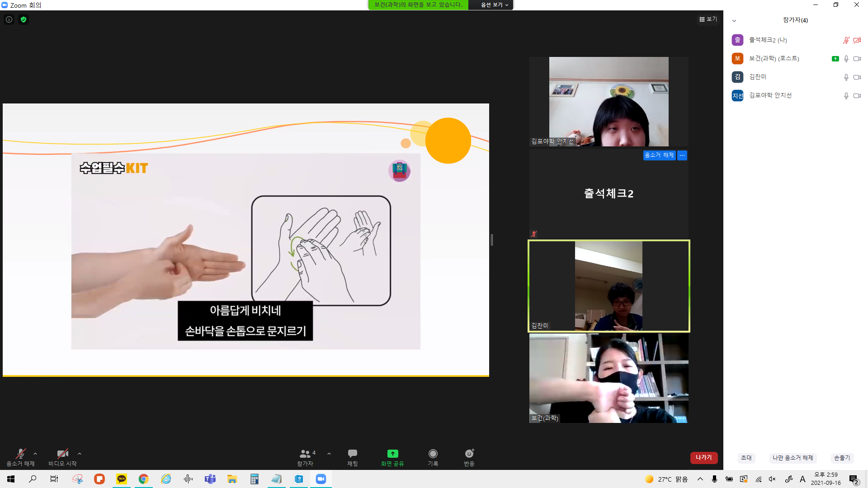
Task: Open the notification center icon
Action: pos(854,479)
